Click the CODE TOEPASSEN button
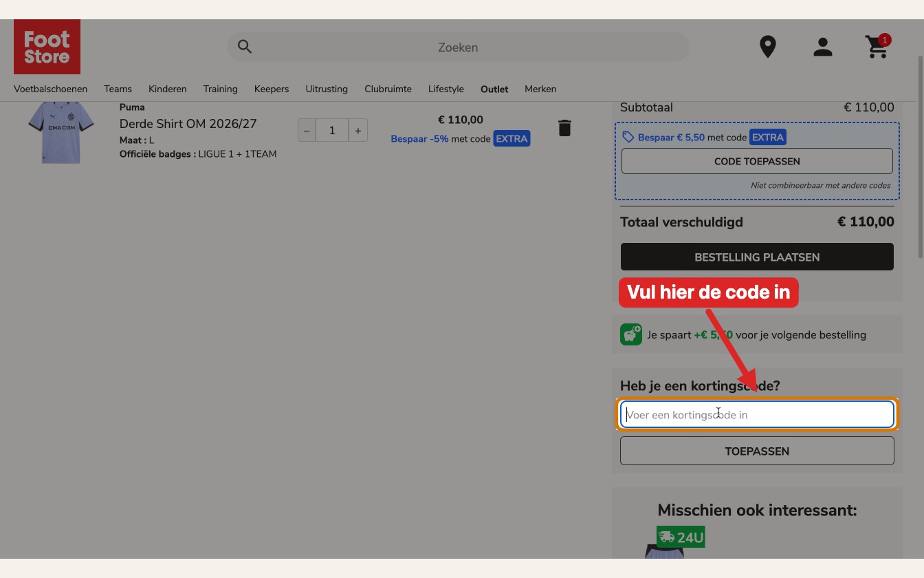924x578 pixels. pyautogui.click(x=757, y=161)
